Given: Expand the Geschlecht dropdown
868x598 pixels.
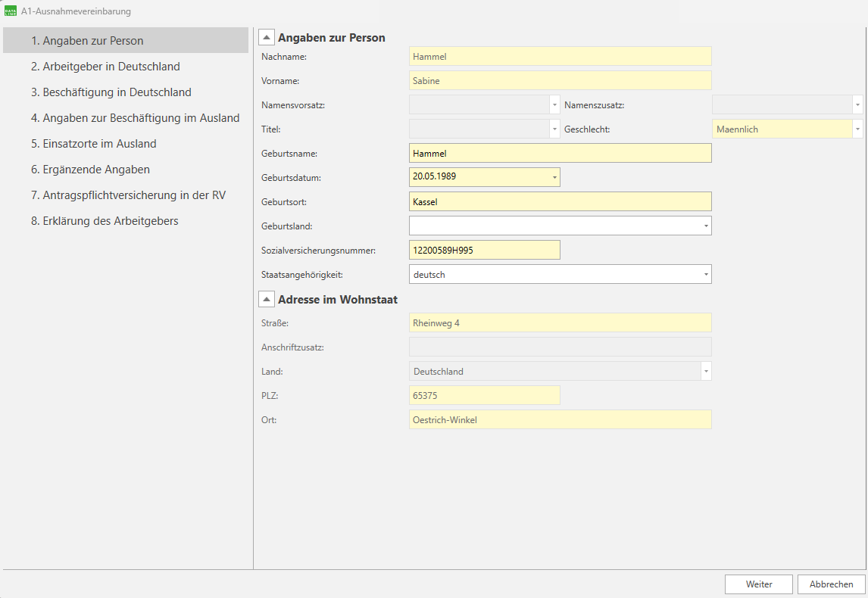Looking at the screenshot, I should tap(857, 129).
